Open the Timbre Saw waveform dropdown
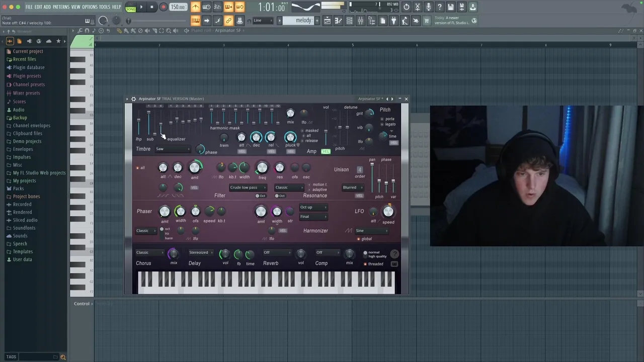 pos(173,149)
